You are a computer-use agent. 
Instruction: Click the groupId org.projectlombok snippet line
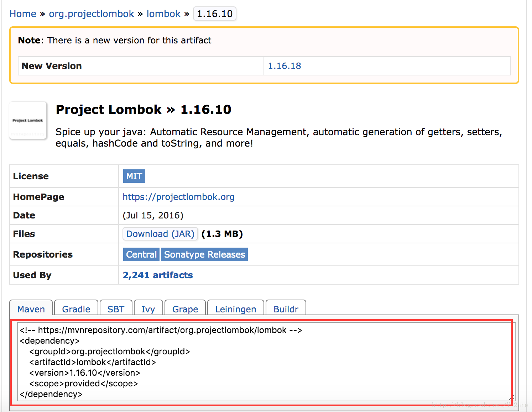point(110,352)
